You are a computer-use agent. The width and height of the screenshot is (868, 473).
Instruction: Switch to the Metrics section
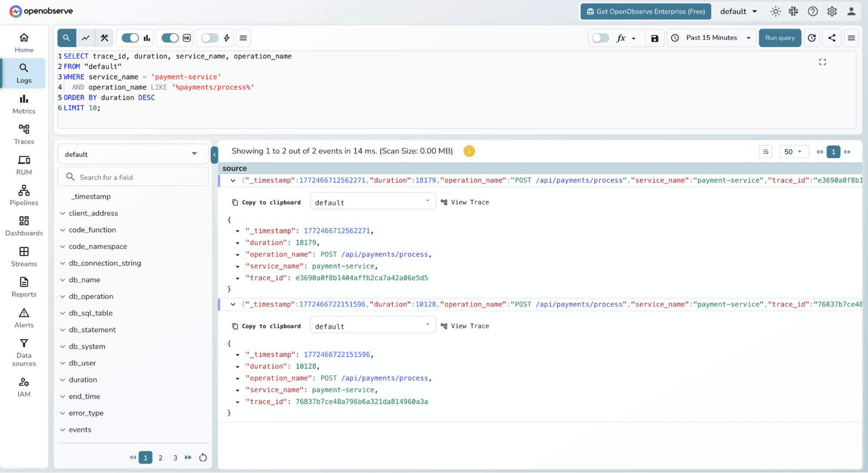click(x=24, y=103)
